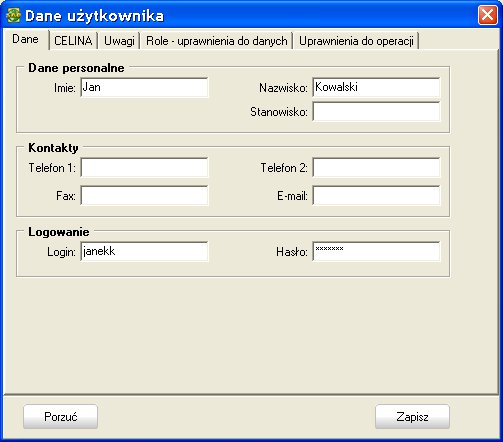
Task: Click the Imie field containing Jan
Action: 144,87
